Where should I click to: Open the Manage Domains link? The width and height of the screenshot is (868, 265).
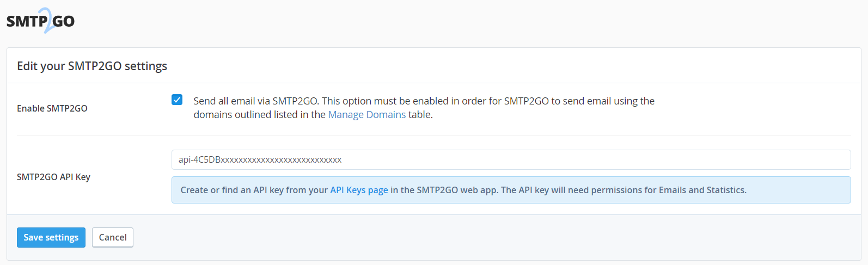(x=366, y=115)
